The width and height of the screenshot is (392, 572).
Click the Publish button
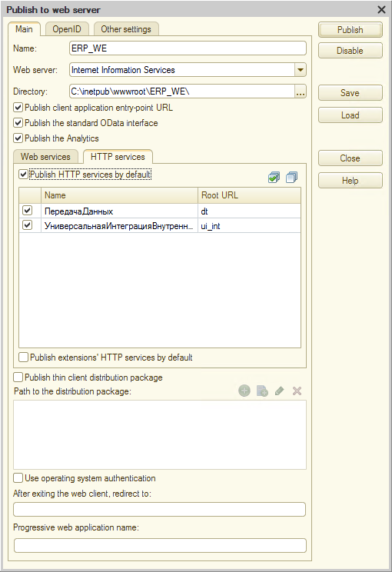click(x=350, y=30)
